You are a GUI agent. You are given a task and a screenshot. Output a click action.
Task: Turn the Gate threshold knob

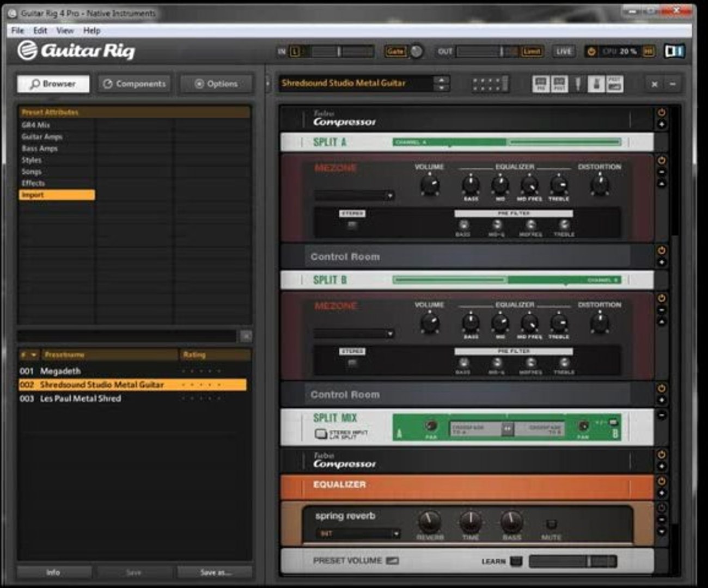click(417, 51)
